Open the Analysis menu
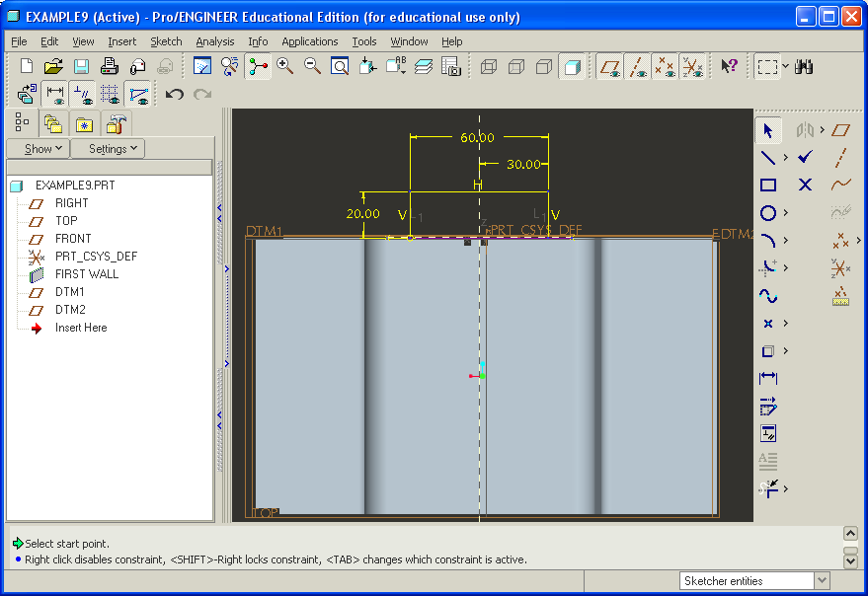The image size is (868, 596). point(214,41)
